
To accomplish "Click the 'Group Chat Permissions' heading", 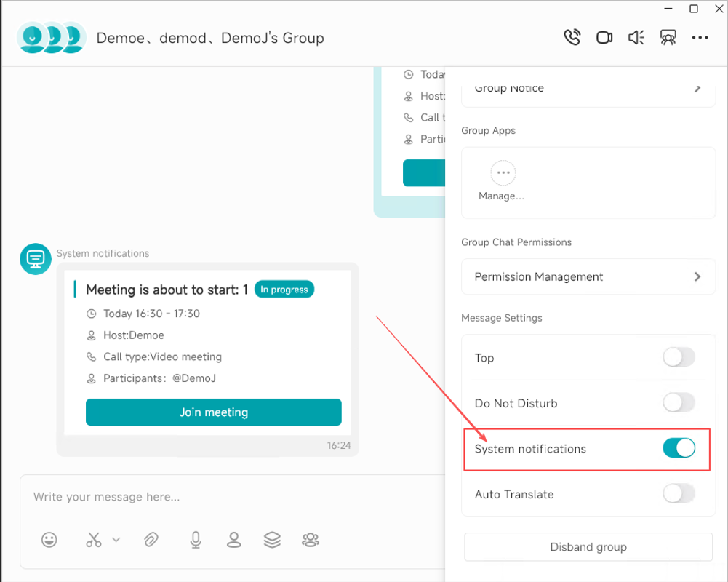I will [516, 242].
